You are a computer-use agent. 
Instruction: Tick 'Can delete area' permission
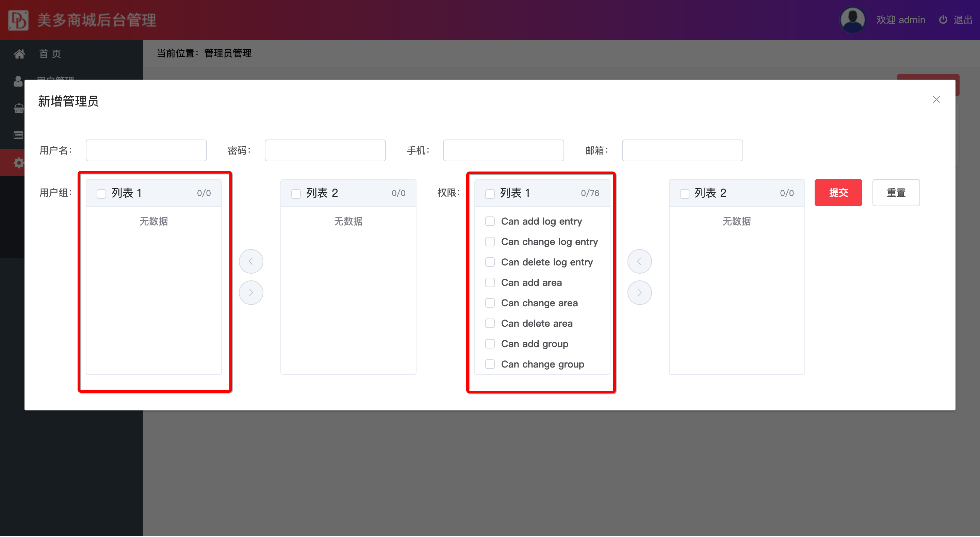tap(490, 323)
